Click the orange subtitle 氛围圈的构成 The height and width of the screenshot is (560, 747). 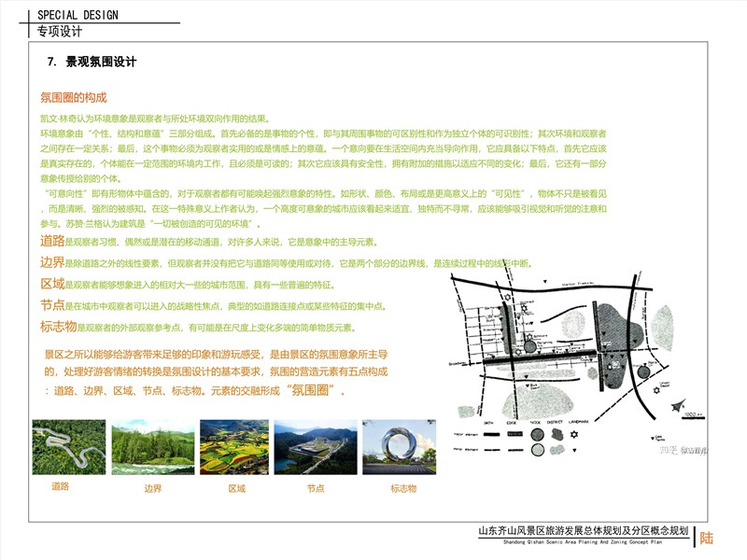[x=74, y=98]
